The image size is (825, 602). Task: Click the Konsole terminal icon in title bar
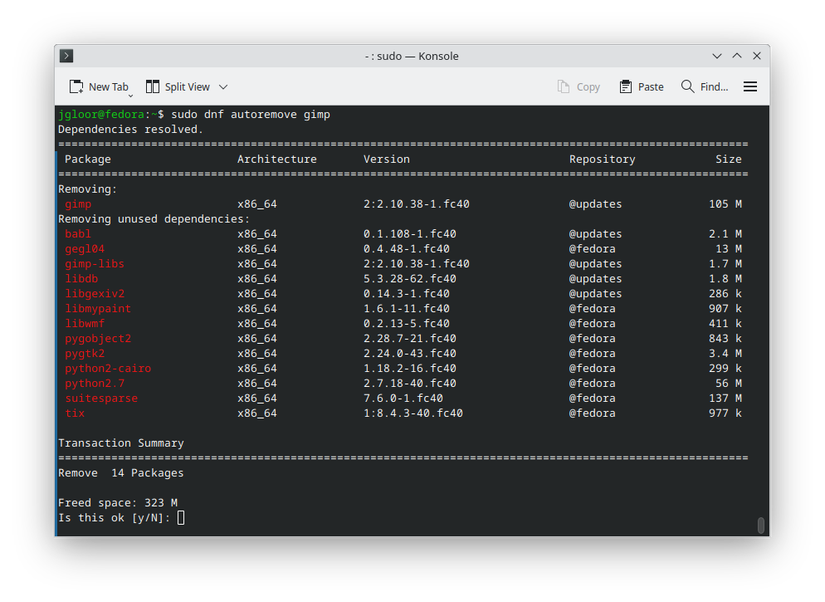(66, 56)
